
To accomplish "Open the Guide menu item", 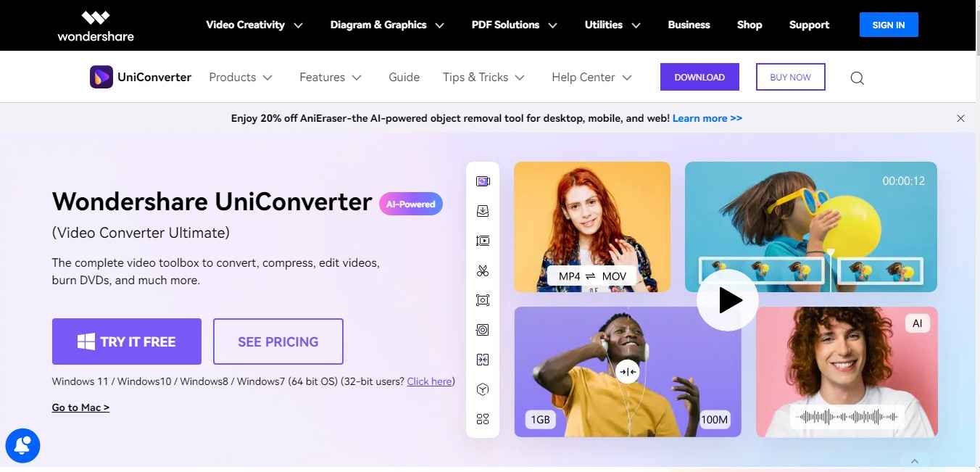I will (x=404, y=77).
